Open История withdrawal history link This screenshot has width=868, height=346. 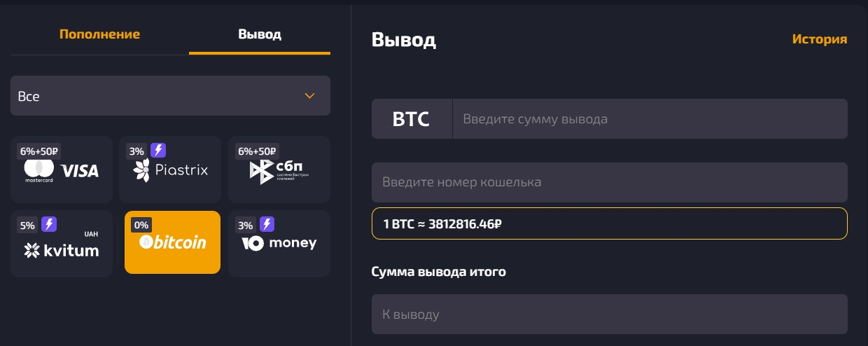pos(819,39)
